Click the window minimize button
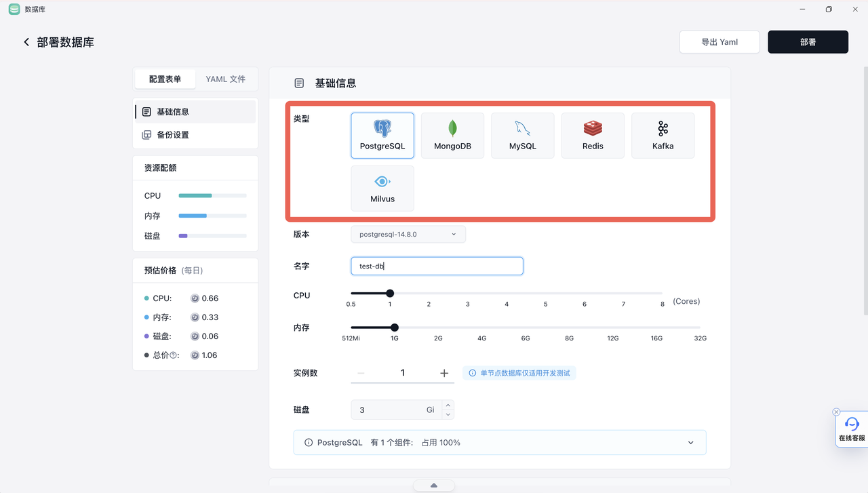The height and width of the screenshot is (493, 868). (x=803, y=9)
